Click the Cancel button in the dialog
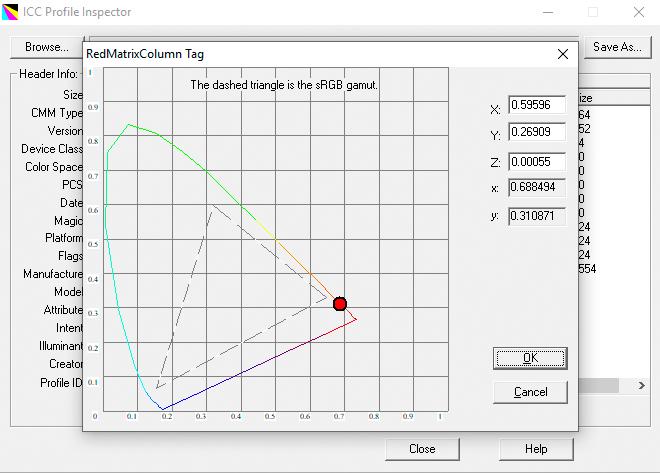 coord(530,392)
